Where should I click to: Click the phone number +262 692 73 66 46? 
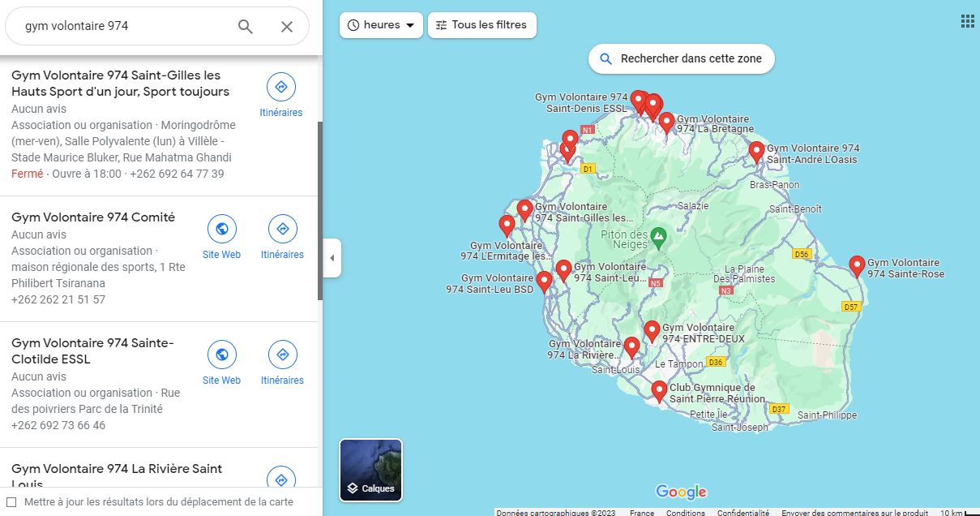point(58,425)
